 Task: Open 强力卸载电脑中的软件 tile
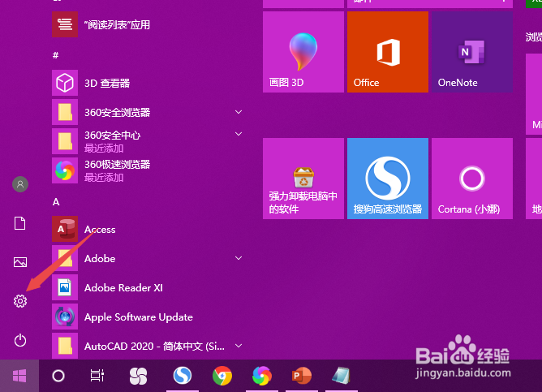coord(303,179)
